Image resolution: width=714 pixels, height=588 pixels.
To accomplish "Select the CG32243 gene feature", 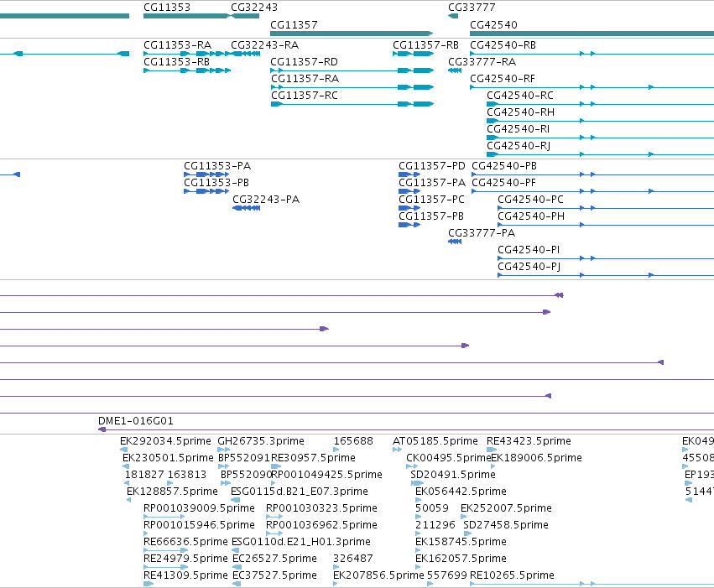I will pos(245,16).
